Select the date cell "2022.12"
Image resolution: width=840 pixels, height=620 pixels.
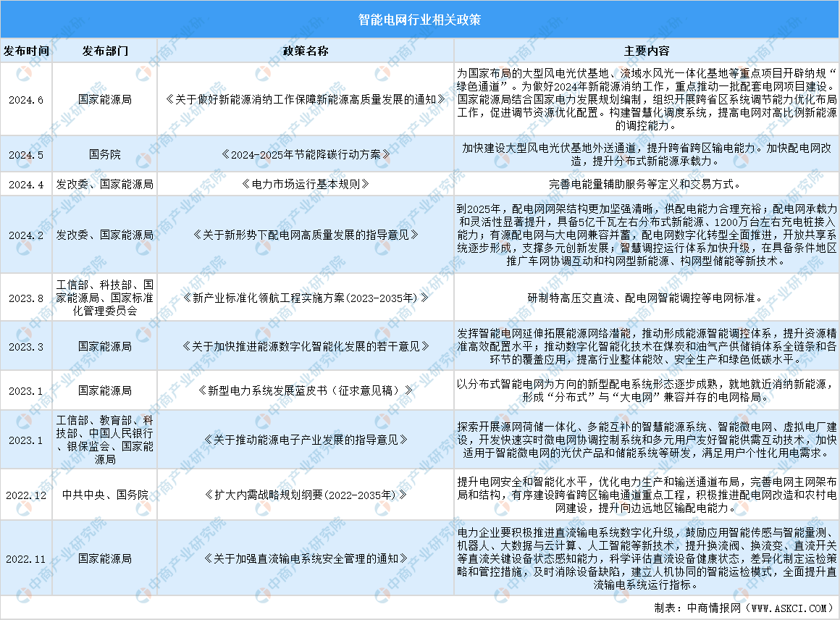pyautogui.click(x=26, y=495)
